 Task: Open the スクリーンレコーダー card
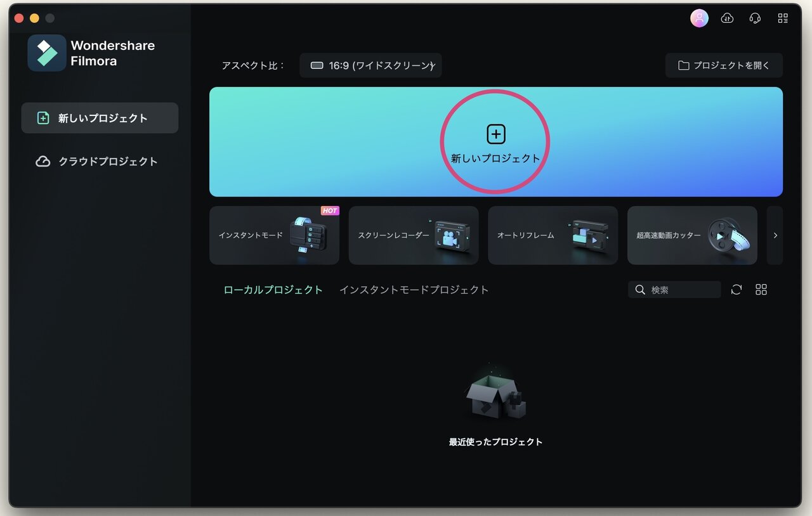click(414, 235)
